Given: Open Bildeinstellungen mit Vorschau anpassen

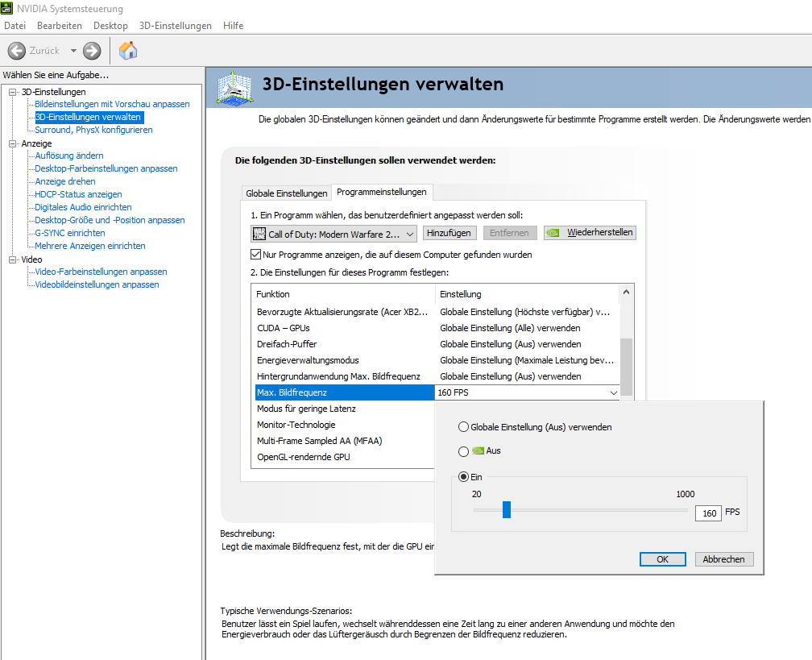Looking at the screenshot, I should (113, 104).
